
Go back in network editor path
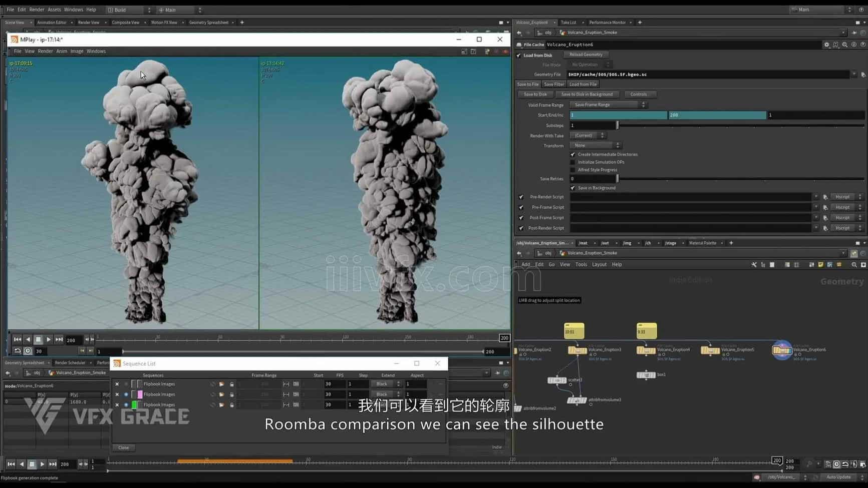[519, 253]
